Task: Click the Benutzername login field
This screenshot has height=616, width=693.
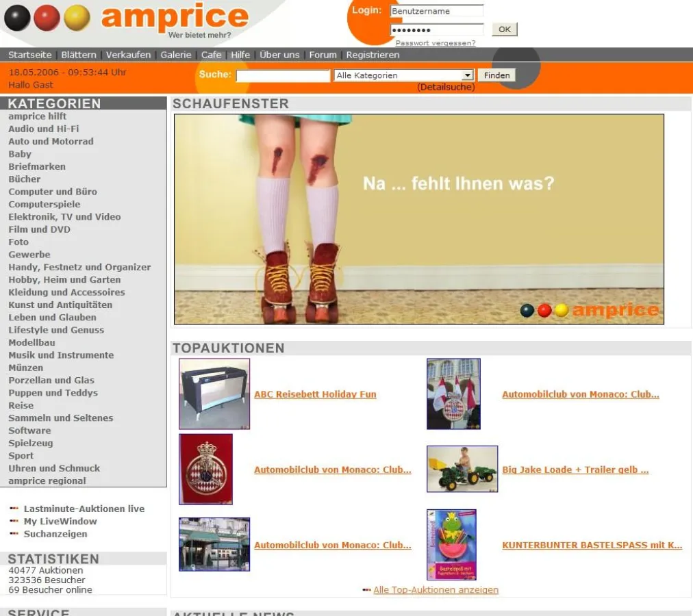Action: 436,11
